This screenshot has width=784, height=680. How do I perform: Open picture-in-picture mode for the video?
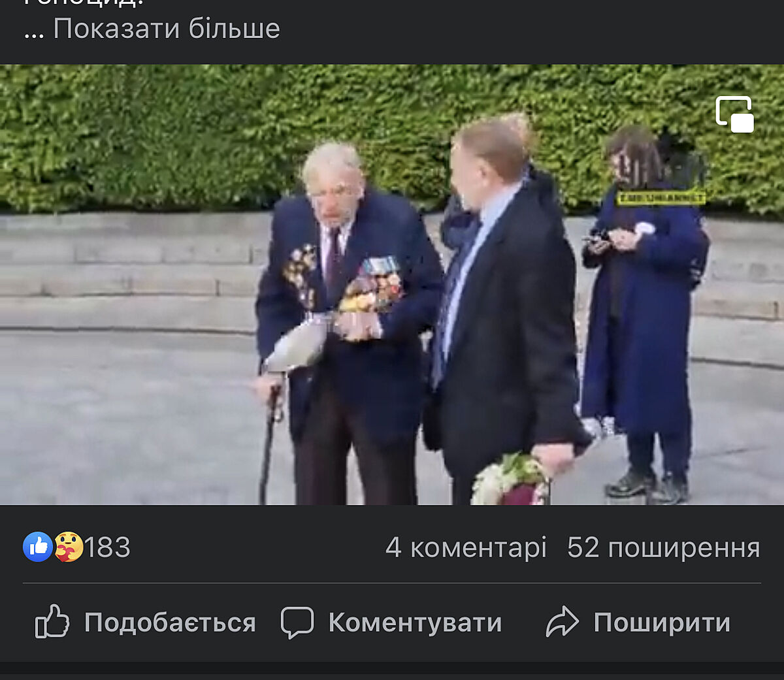[x=734, y=114]
